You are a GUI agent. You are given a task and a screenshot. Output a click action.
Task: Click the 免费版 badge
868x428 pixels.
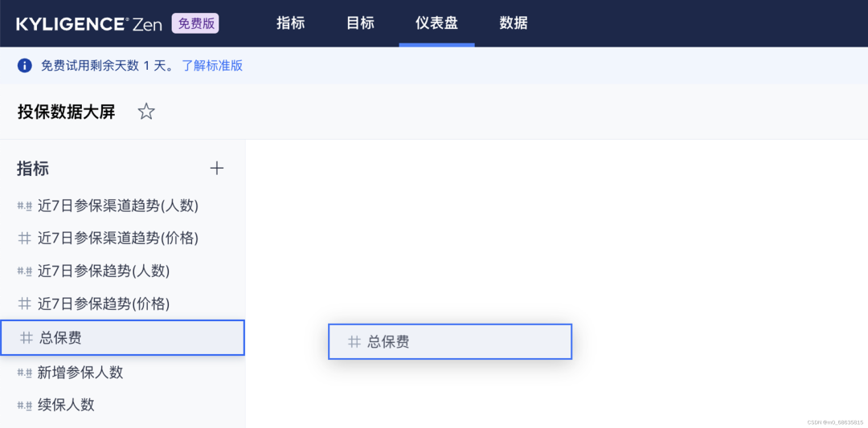[196, 23]
